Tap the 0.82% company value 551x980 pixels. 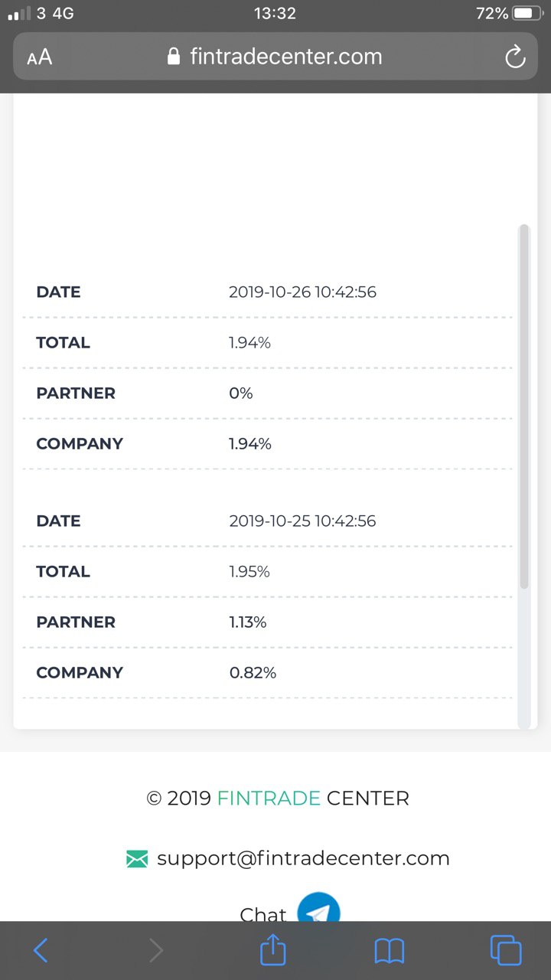tap(253, 672)
